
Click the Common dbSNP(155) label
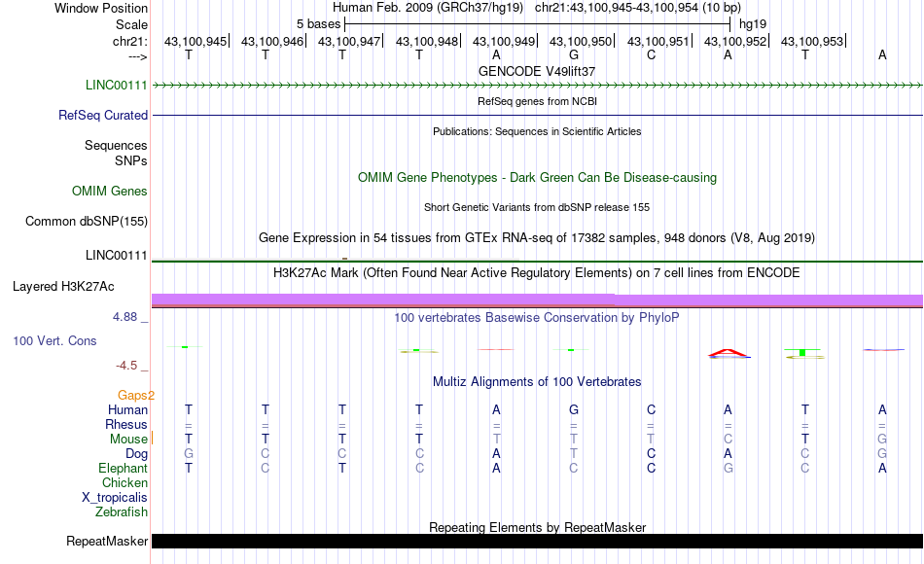coord(86,221)
